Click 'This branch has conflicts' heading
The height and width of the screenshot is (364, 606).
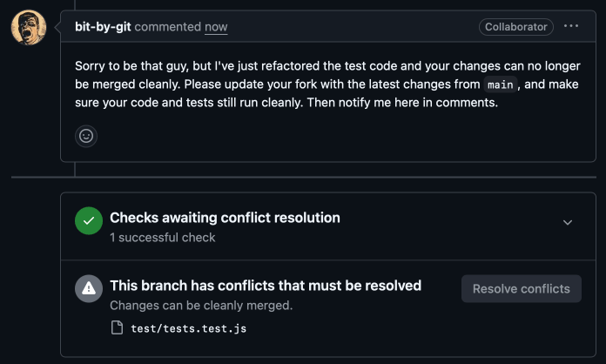coord(266,286)
